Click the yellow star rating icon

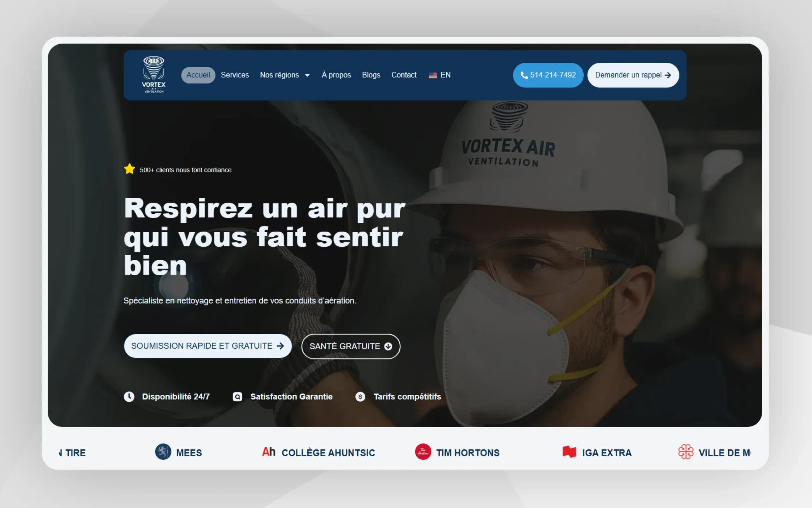click(129, 169)
